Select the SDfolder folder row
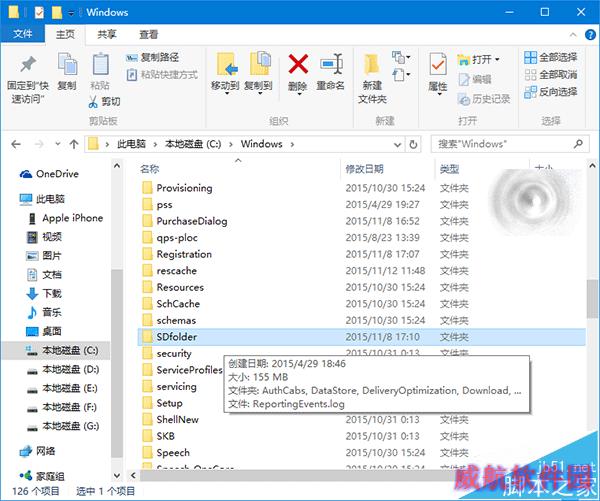The image size is (600, 501). coord(361,337)
